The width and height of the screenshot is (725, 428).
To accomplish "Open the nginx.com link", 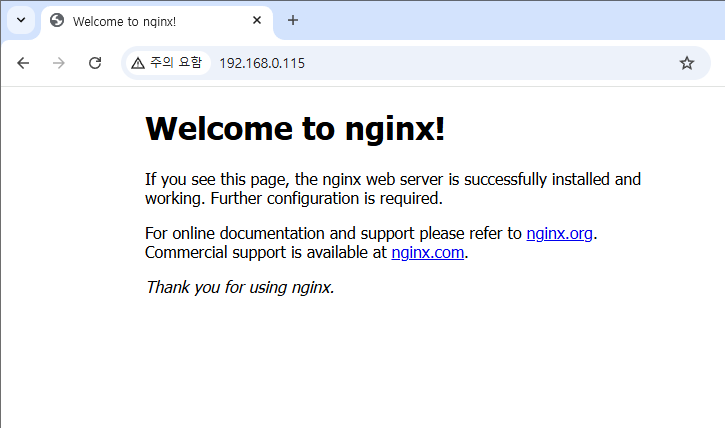I will point(428,252).
